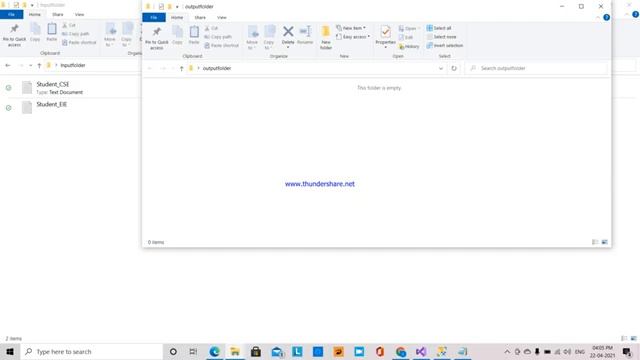Screen dimensions: 640x360
Task: Select Student_EIE file in inputfolder window
Action: (51, 104)
